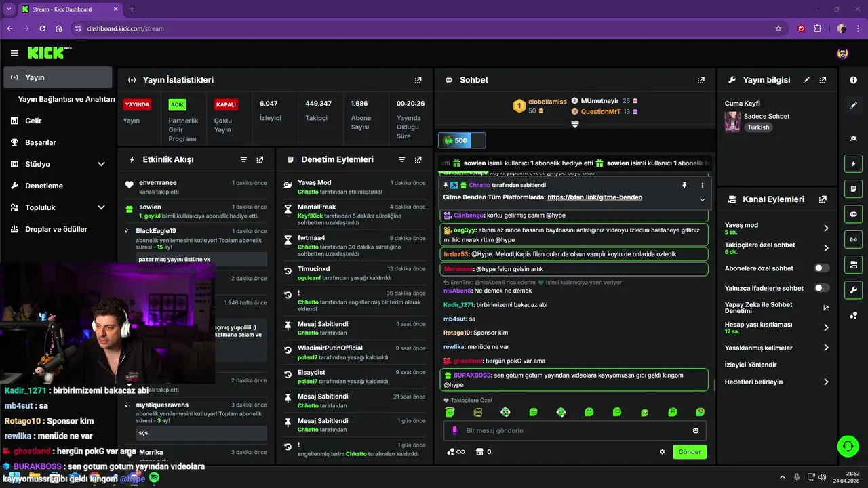Click the 500 hype badge button
The image size is (868, 488).
462,140
